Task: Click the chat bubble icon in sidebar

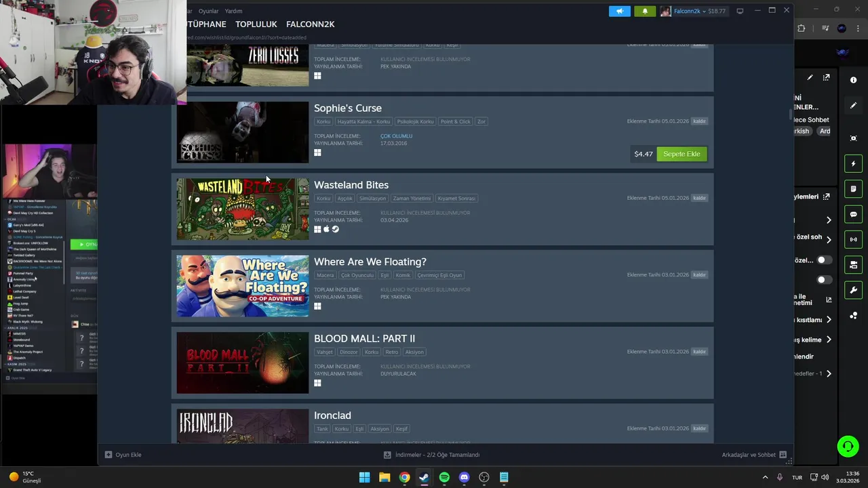Action: 853,214
